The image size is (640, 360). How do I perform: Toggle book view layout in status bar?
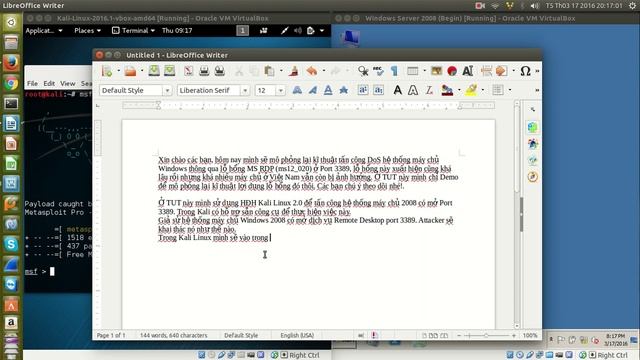pyautogui.click(x=444, y=336)
